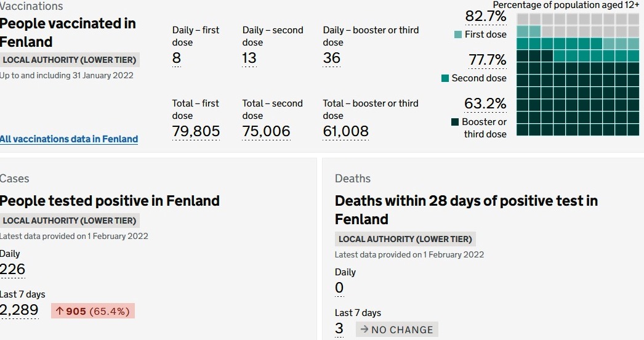Click the 77.7% second dose percentage
The image size is (644, 340).
(487, 60)
